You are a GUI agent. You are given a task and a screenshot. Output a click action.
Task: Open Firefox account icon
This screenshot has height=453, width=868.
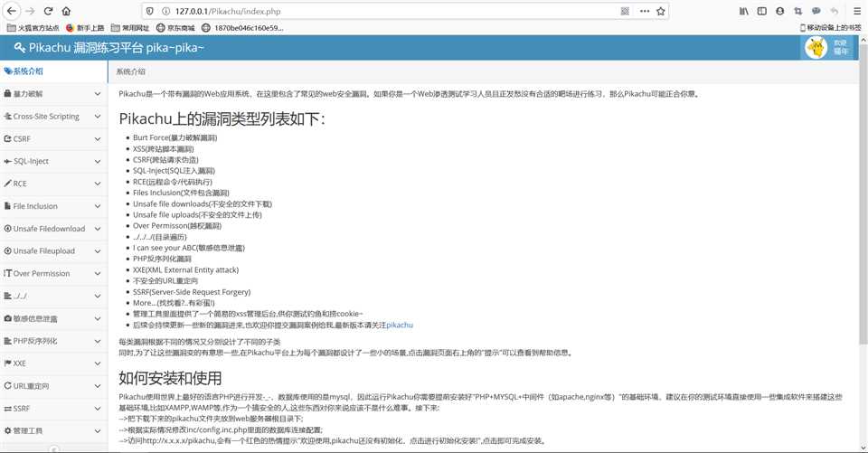click(780, 11)
